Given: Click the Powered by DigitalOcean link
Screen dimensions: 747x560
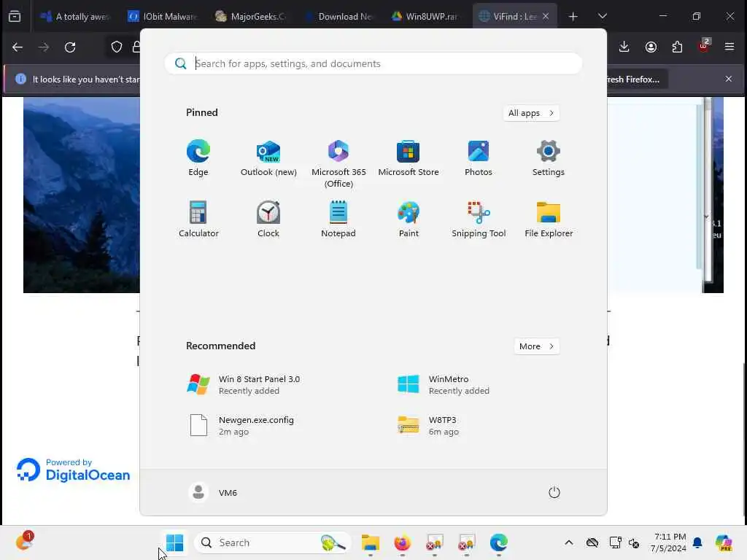Looking at the screenshot, I should point(74,470).
